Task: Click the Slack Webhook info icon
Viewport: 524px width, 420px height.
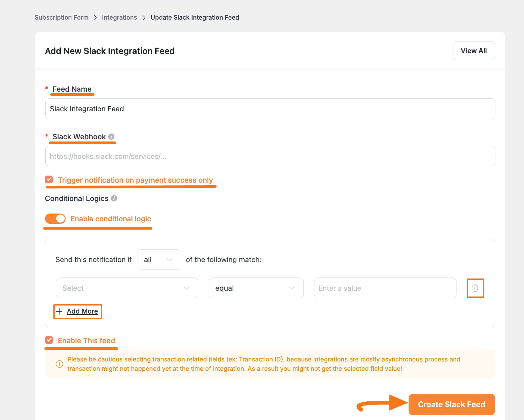Action: [111, 137]
